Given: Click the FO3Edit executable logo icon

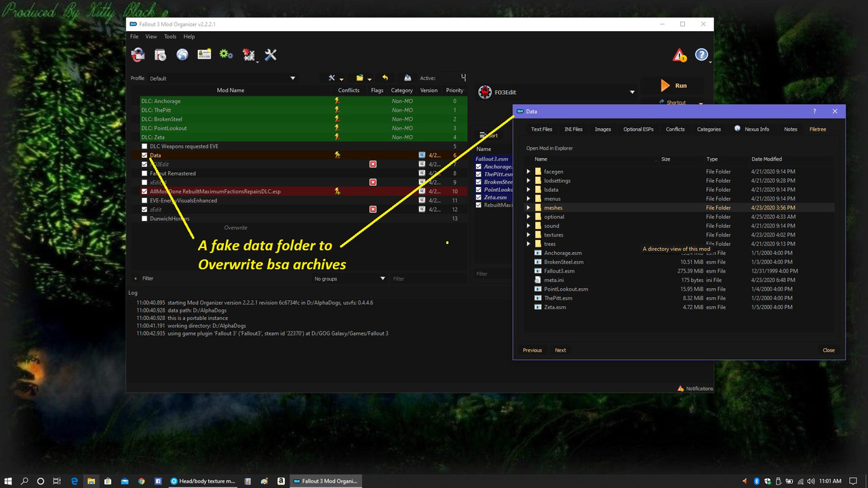Looking at the screenshot, I should tap(485, 91).
